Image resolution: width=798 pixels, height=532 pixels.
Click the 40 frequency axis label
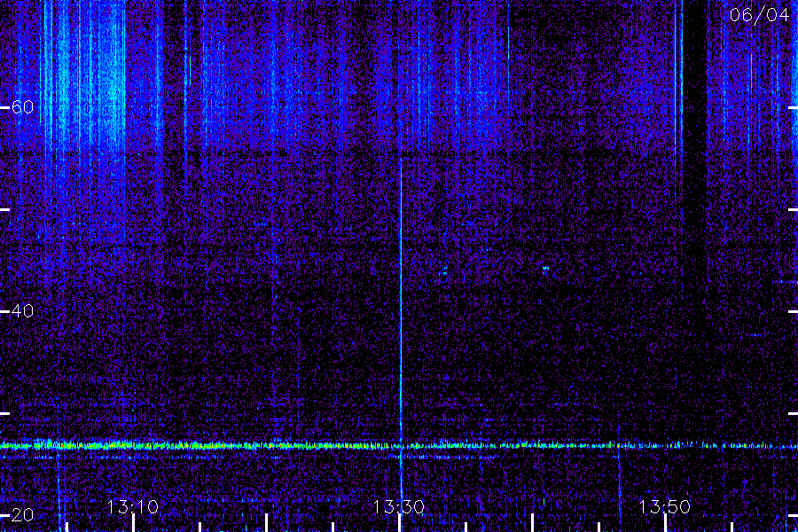[x=22, y=310]
